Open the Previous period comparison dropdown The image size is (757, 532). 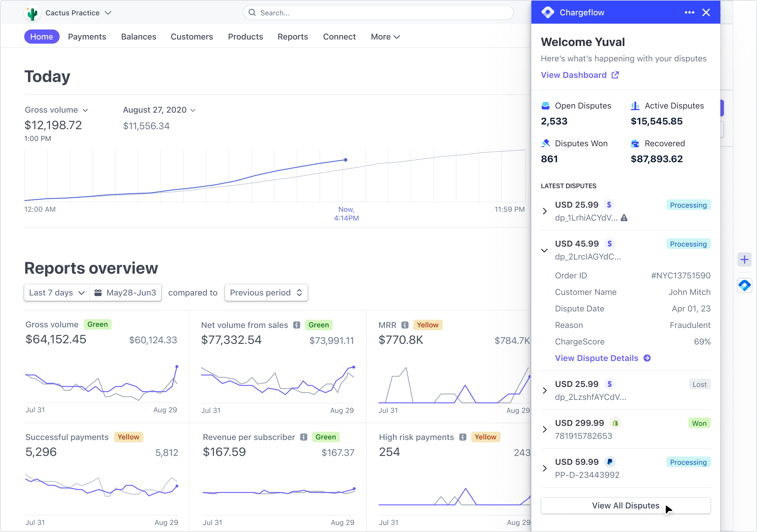[x=266, y=293]
